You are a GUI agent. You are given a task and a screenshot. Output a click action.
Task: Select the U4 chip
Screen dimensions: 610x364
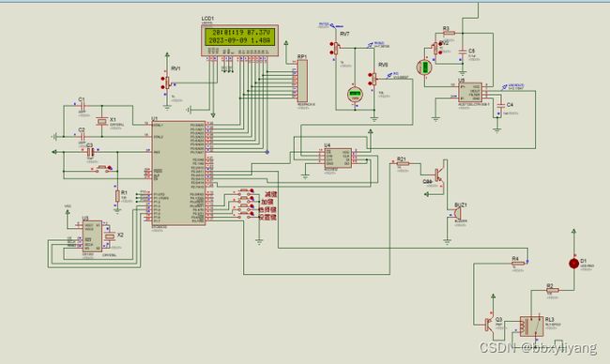[x=338, y=159]
